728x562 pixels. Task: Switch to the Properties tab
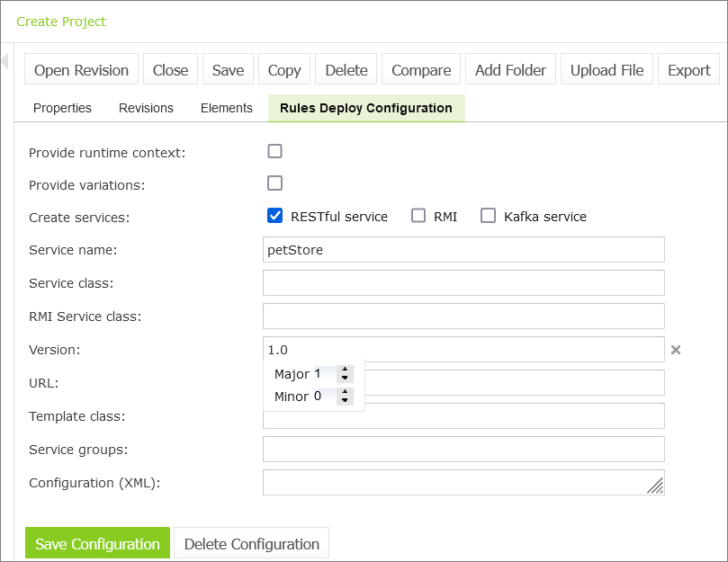[62, 108]
